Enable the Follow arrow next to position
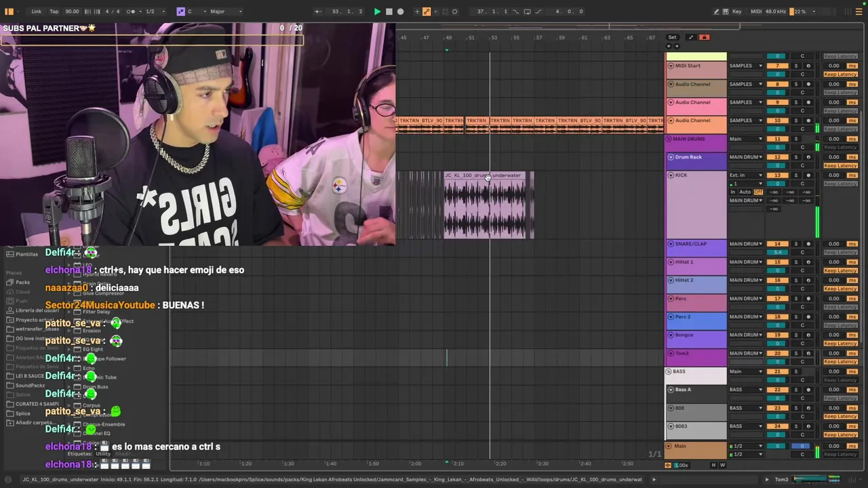Viewport: 868px width, 488px height. [317, 12]
